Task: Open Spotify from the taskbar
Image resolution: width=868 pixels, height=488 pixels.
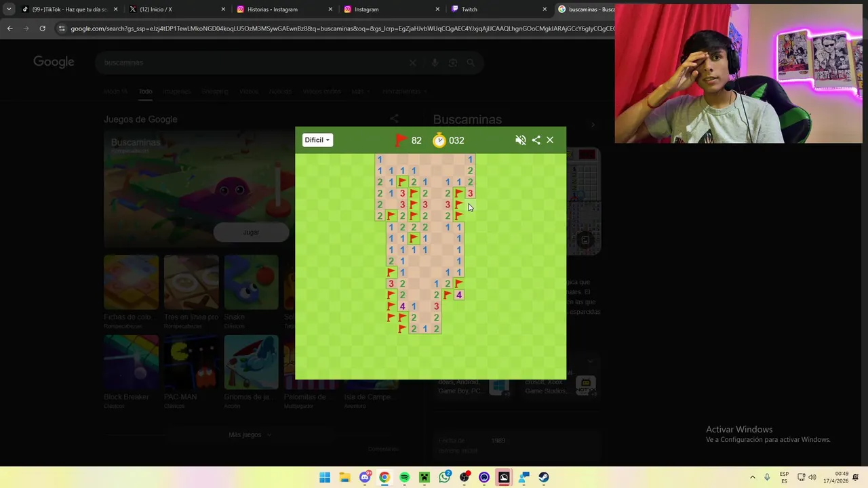Action: [x=404, y=477]
